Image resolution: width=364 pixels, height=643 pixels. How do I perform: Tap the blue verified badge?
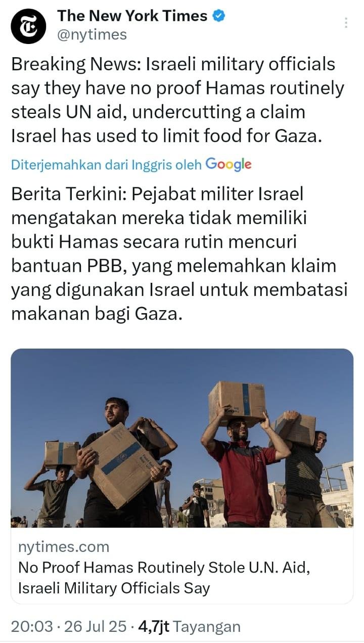(218, 16)
